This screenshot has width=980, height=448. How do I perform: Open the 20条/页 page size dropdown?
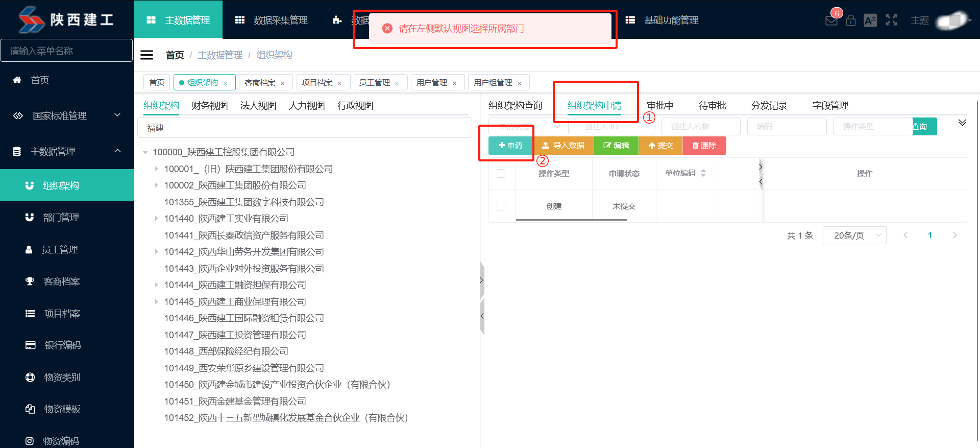854,235
